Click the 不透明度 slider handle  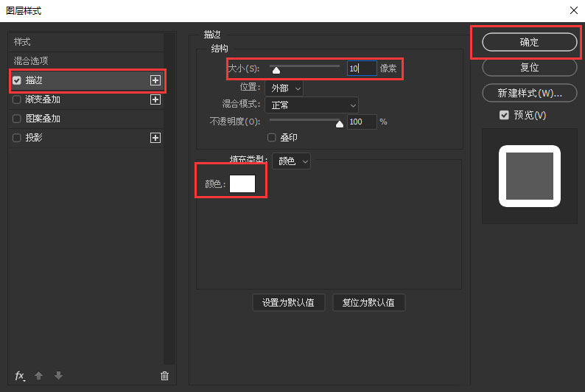click(340, 125)
